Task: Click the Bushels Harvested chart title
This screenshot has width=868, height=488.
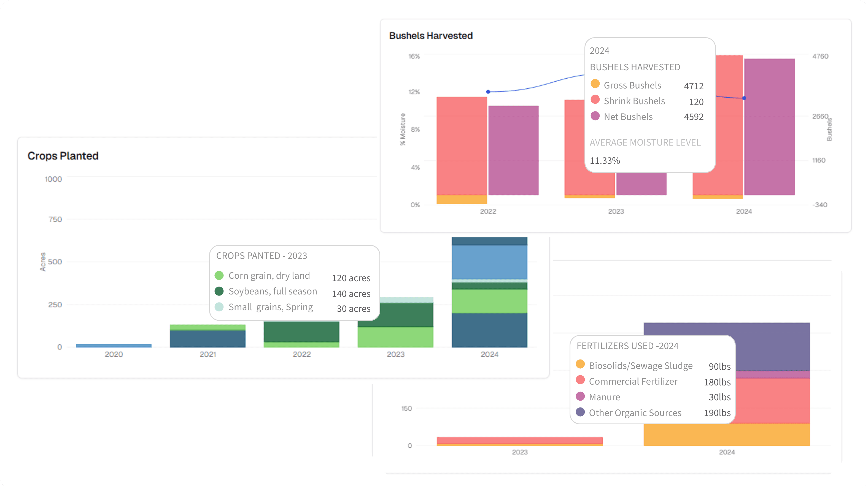Action: [x=431, y=36]
